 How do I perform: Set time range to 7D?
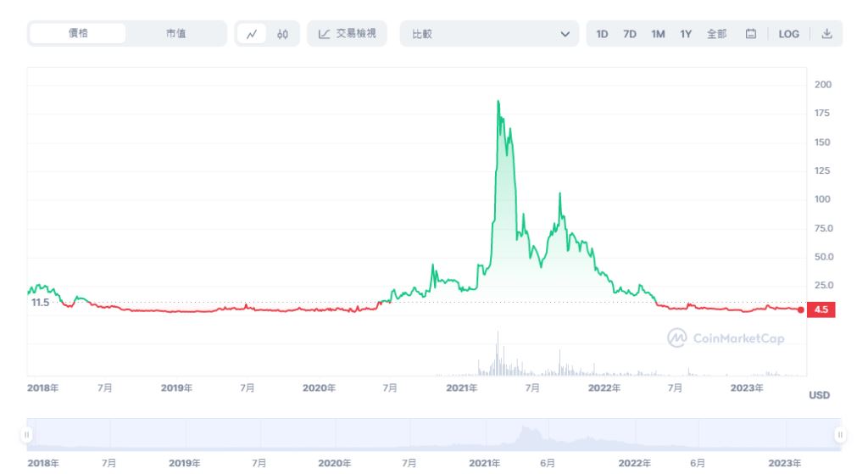coord(630,34)
